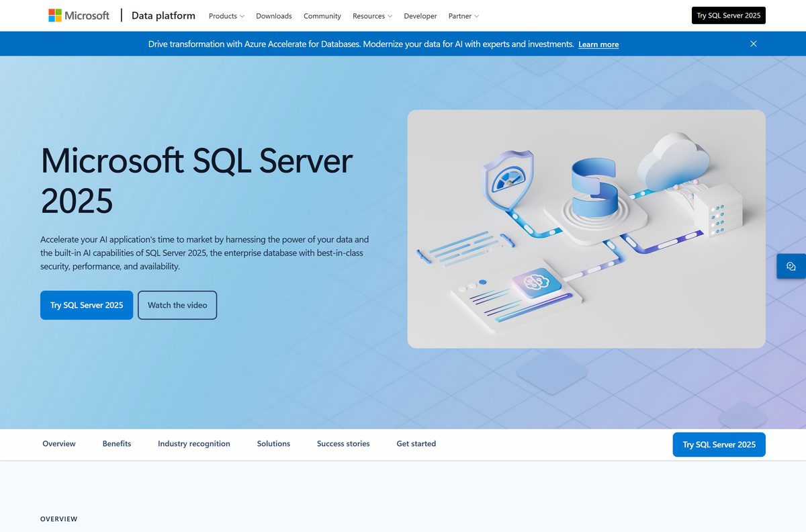The height and width of the screenshot is (532, 806).
Task: Click the black Try SQL Server 2025 header button
Action: coord(729,15)
